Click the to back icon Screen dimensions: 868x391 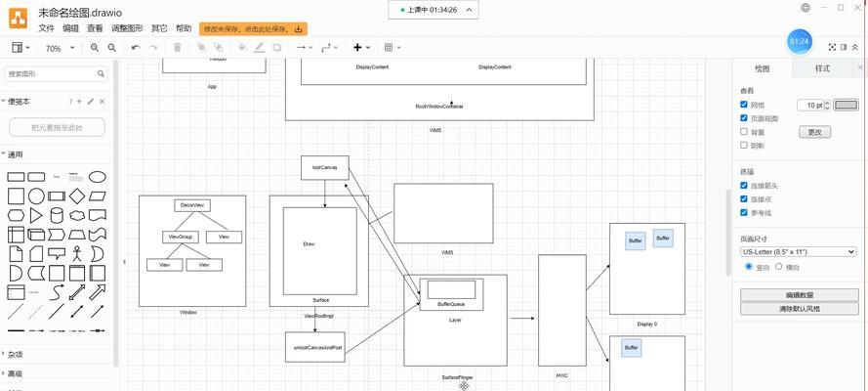[219, 48]
